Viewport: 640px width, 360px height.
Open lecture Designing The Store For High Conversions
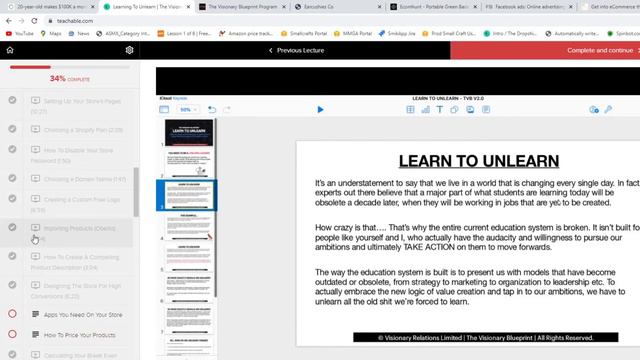coord(76,291)
